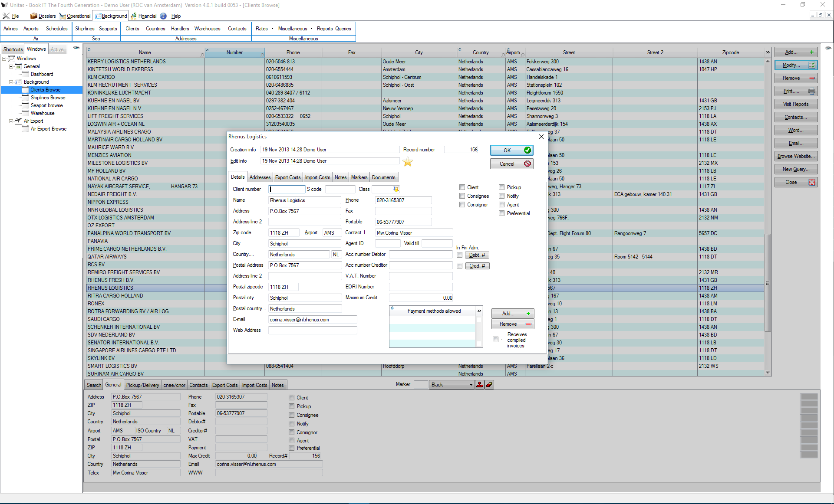834x504 pixels.
Task: Tick the Consignee checkbox in the dialog
Action: [x=462, y=196]
